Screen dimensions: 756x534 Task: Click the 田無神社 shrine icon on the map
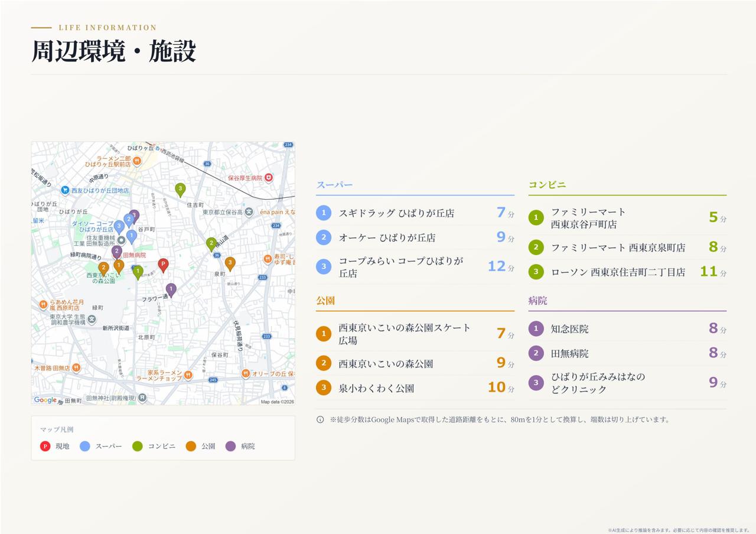pos(142,398)
